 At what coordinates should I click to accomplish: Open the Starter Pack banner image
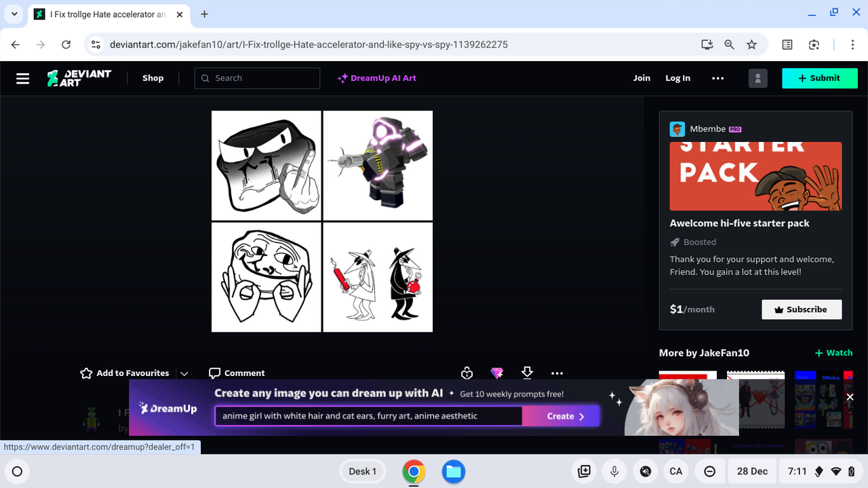[755, 176]
